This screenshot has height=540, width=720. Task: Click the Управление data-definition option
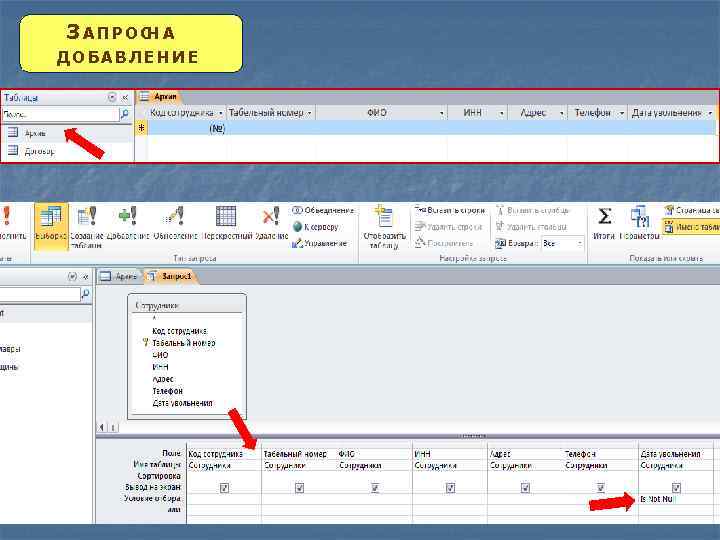click(320, 243)
